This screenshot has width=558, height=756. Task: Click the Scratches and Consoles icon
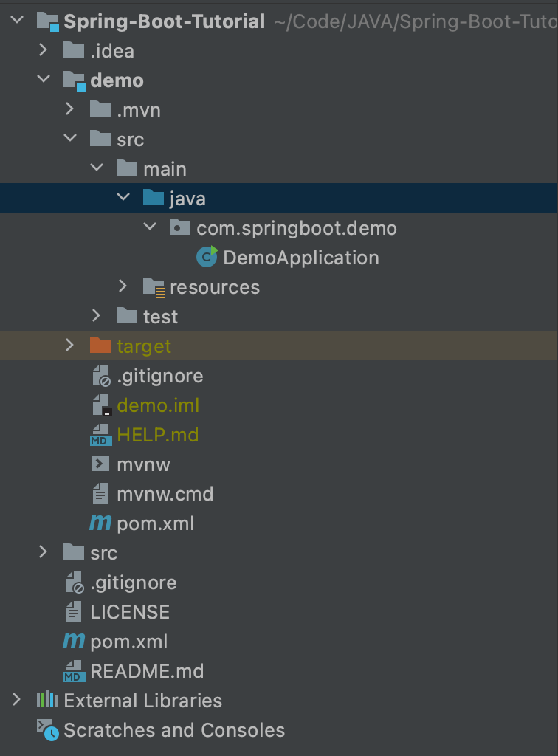click(x=48, y=730)
